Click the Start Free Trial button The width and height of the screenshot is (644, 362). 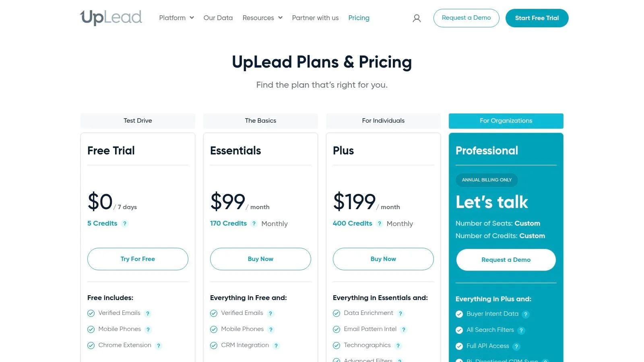(x=537, y=18)
